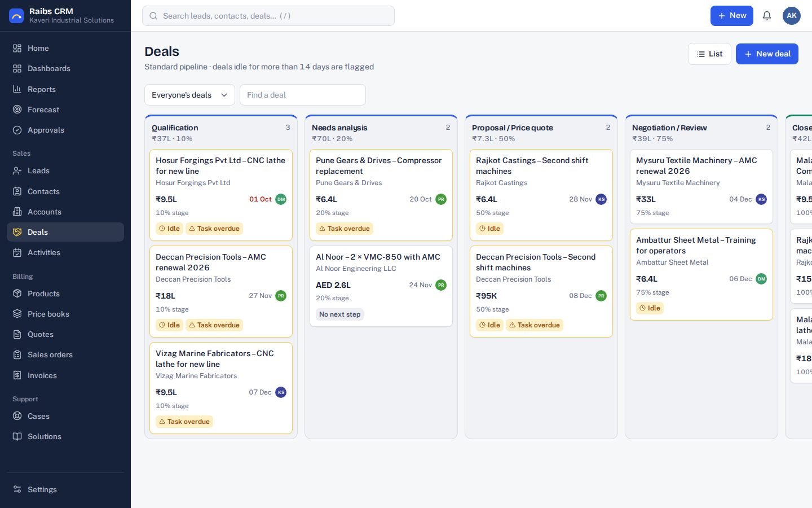Click the Deccan Precision Tools Second shift machines title

[536, 262]
